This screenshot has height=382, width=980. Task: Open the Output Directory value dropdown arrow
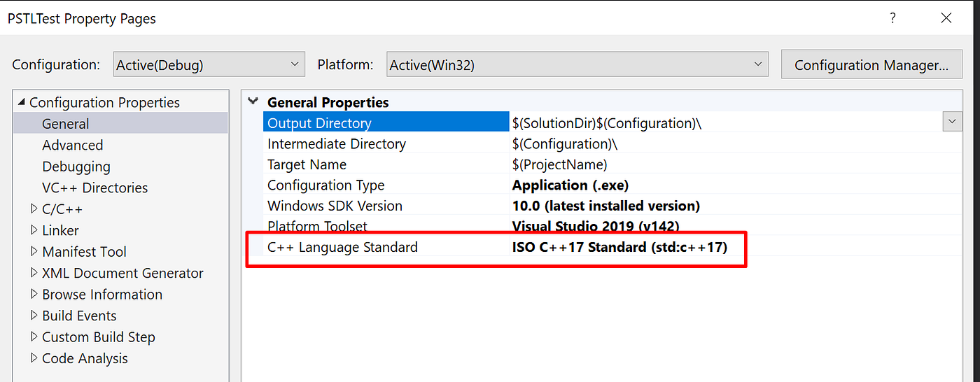click(952, 122)
